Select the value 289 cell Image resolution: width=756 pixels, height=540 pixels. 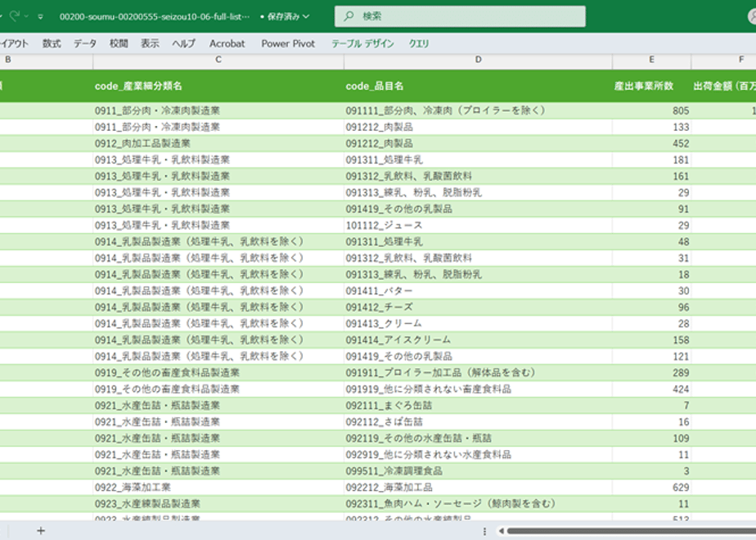[651, 373]
